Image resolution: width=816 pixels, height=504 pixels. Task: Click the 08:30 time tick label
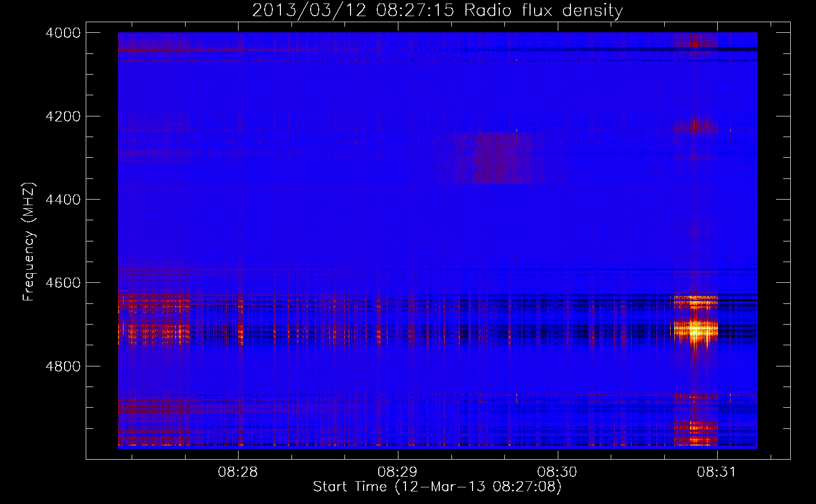[557, 472]
